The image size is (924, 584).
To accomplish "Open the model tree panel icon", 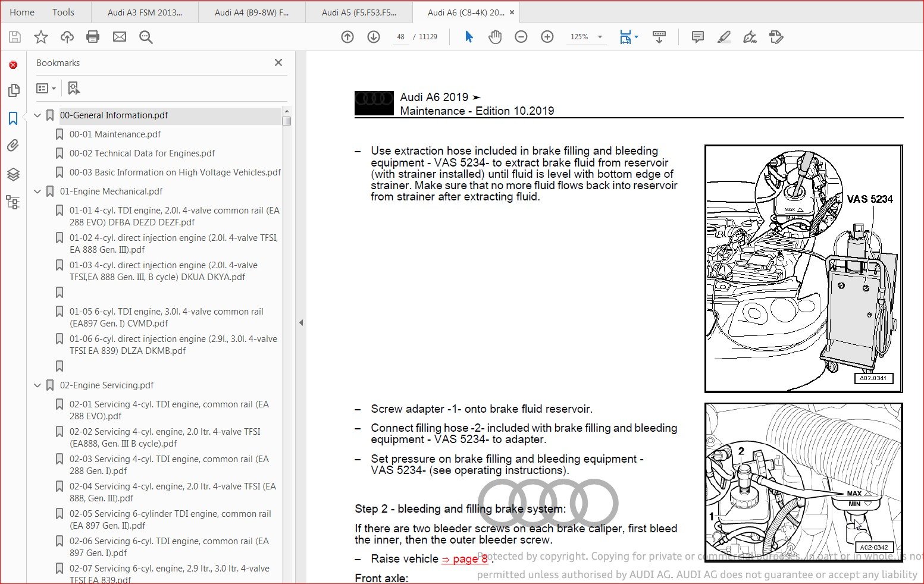I will tap(13, 202).
